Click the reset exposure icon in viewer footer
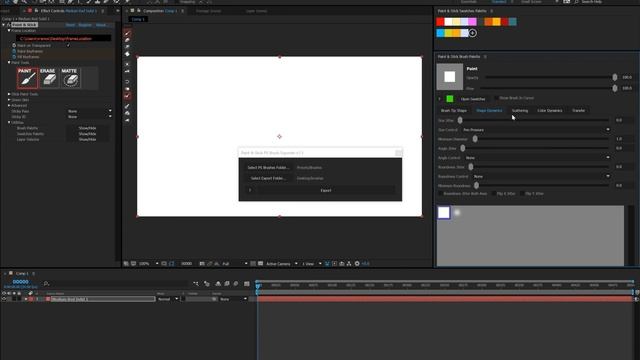This screenshot has width=640, height=360. point(357,264)
